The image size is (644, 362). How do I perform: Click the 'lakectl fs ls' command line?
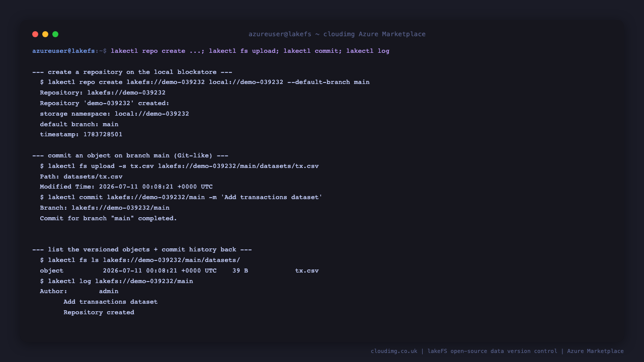point(140,260)
